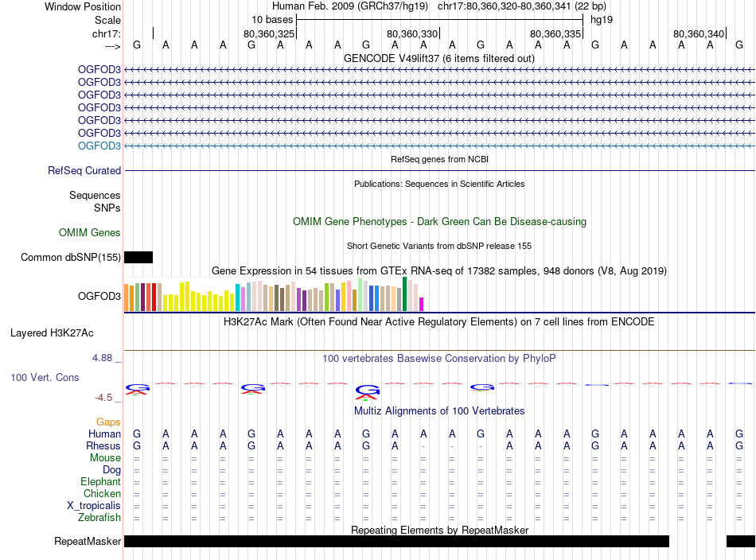Image resolution: width=756 pixels, height=560 pixels.
Task: Click the RepeatMasker track label
Action: [88, 541]
